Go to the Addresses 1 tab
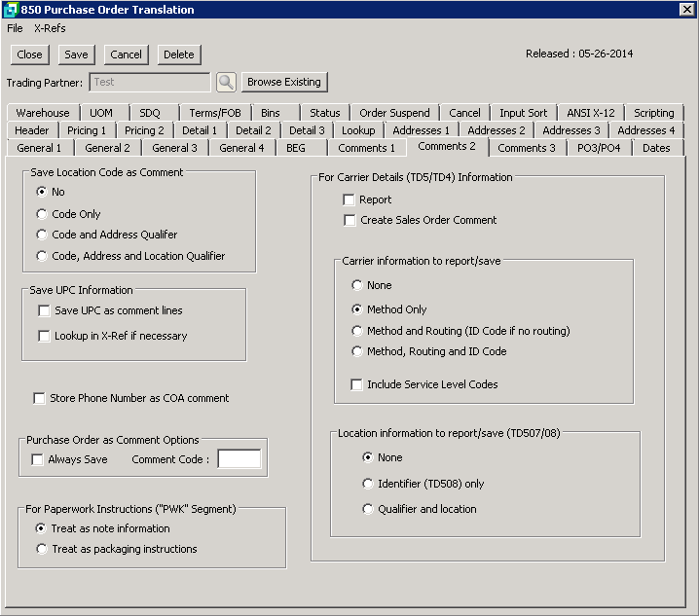The image size is (699, 616). point(421,130)
